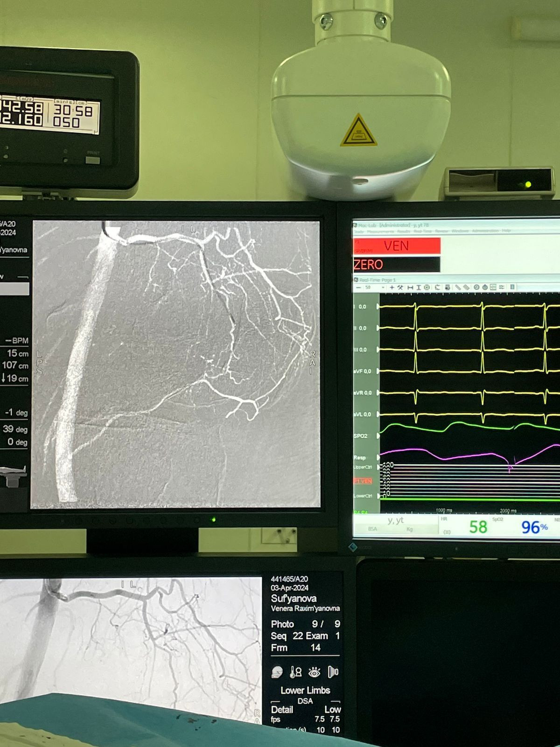Open the Measurements menu
Image resolution: width=560 pixels, height=747 pixels.
(380, 232)
